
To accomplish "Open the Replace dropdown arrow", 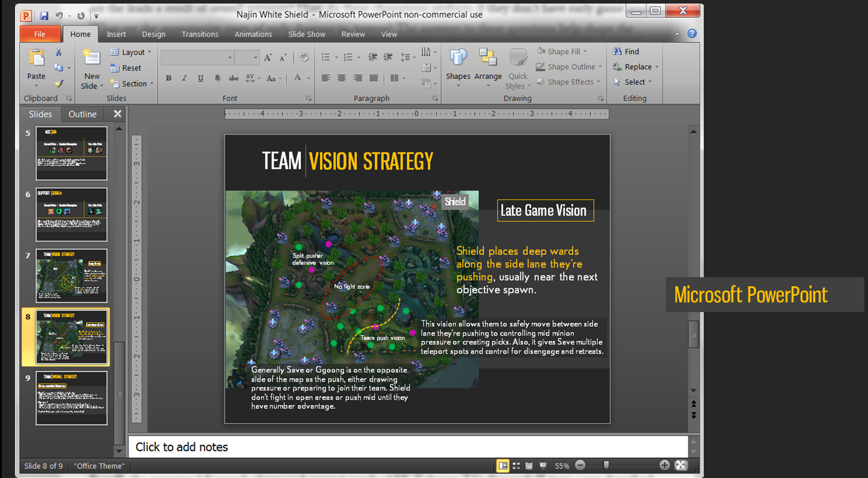I will [x=657, y=67].
